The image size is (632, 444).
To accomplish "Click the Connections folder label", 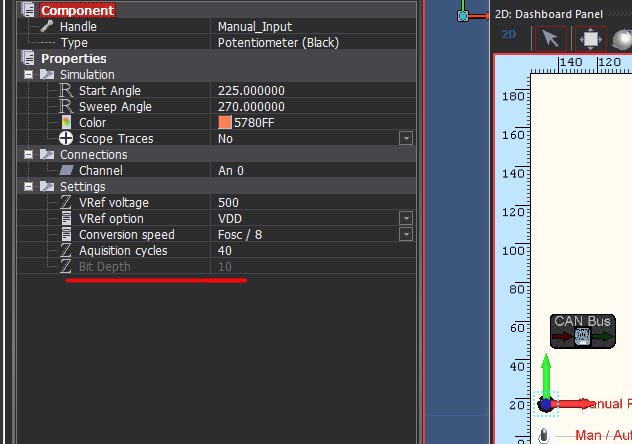I will click(x=94, y=155).
